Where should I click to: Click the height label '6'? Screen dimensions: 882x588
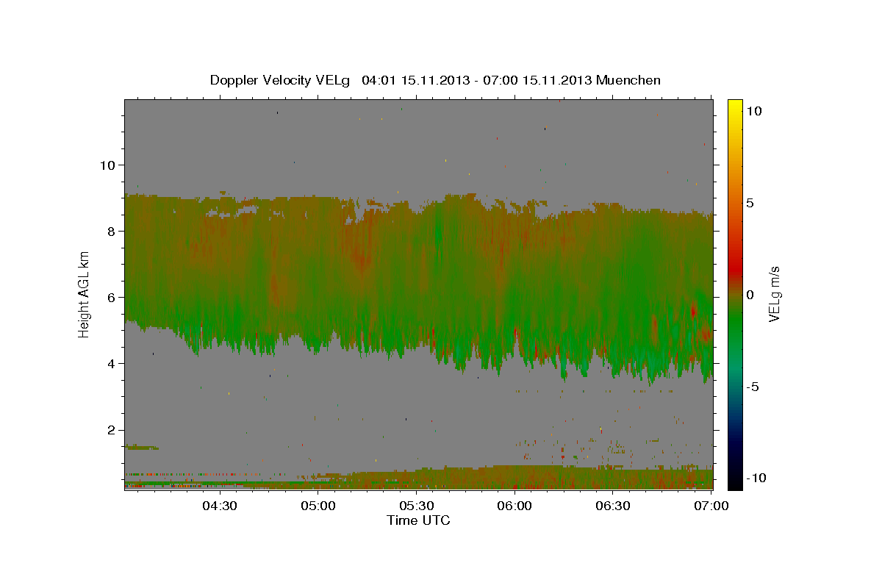[110, 297]
